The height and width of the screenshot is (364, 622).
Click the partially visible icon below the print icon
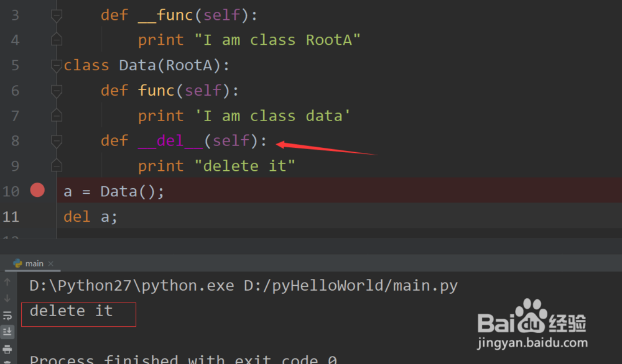pyautogui.click(x=7, y=361)
